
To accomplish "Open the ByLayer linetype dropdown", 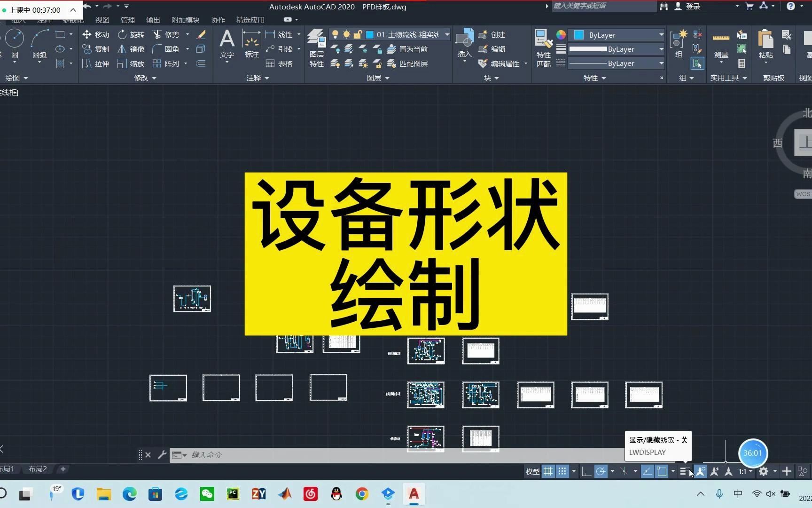I will 661,63.
